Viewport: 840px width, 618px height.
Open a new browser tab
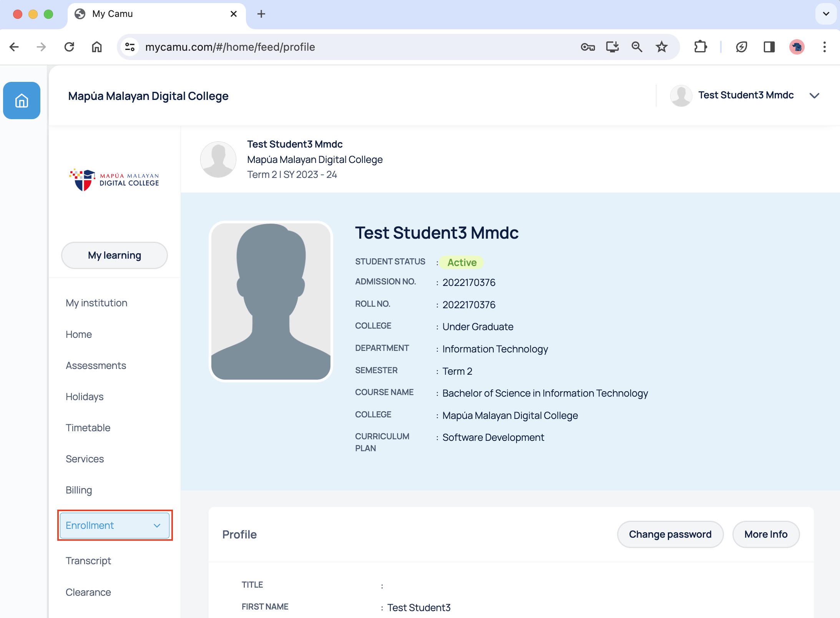[261, 14]
